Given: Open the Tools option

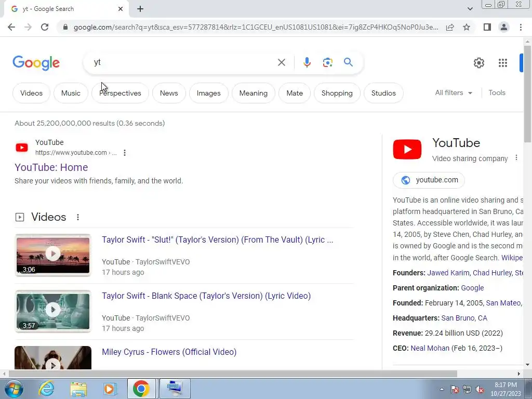Looking at the screenshot, I should (497, 92).
